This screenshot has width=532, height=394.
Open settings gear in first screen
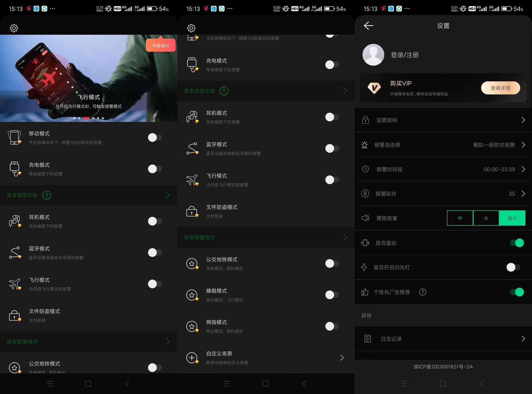tap(14, 28)
